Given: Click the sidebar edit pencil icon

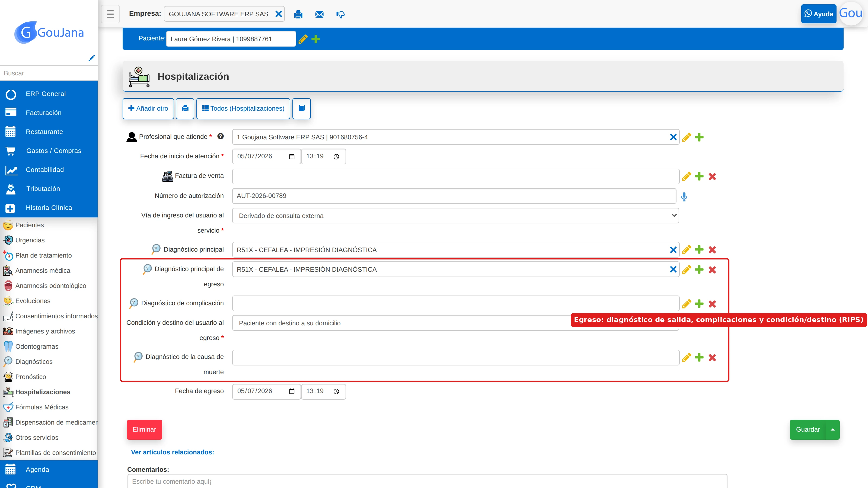Looking at the screenshot, I should tap(91, 58).
